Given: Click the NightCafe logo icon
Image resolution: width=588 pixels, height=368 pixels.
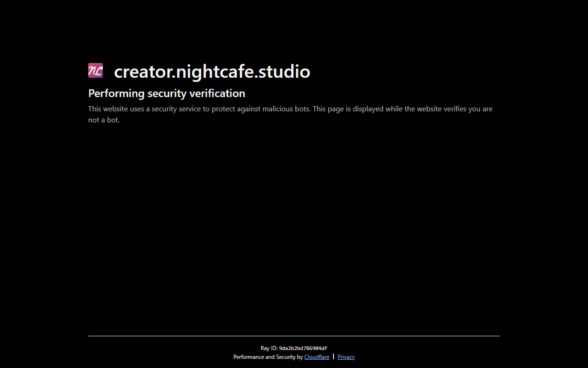Looking at the screenshot, I should click(96, 71).
